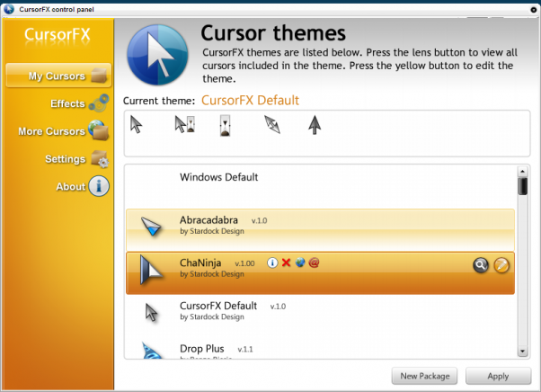541x392 pixels.
Task: Edit ChaNinja theme with yellow pencil button
Action: (501, 265)
